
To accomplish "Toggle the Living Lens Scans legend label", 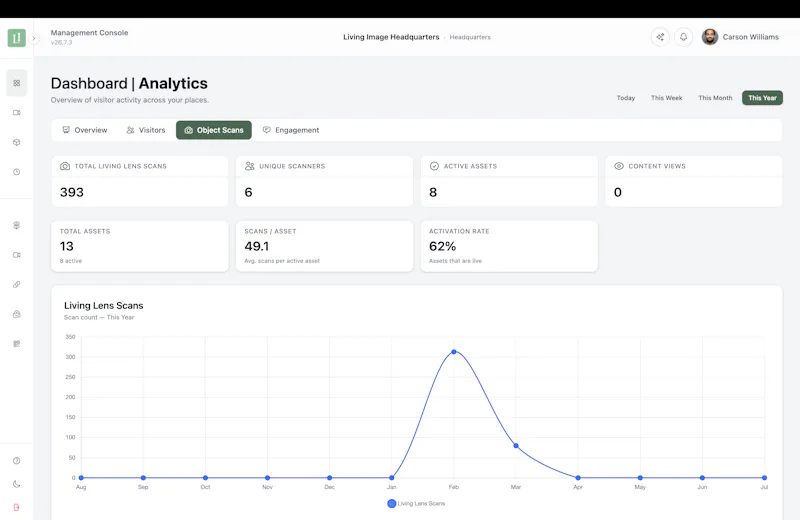I will point(421,504).
